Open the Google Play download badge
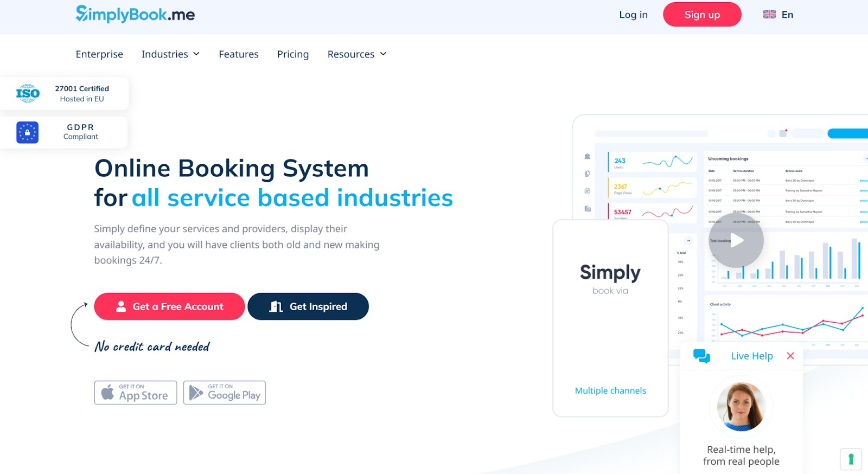The height and width of the screenshot is (474, 868). (x=225, y=393)
